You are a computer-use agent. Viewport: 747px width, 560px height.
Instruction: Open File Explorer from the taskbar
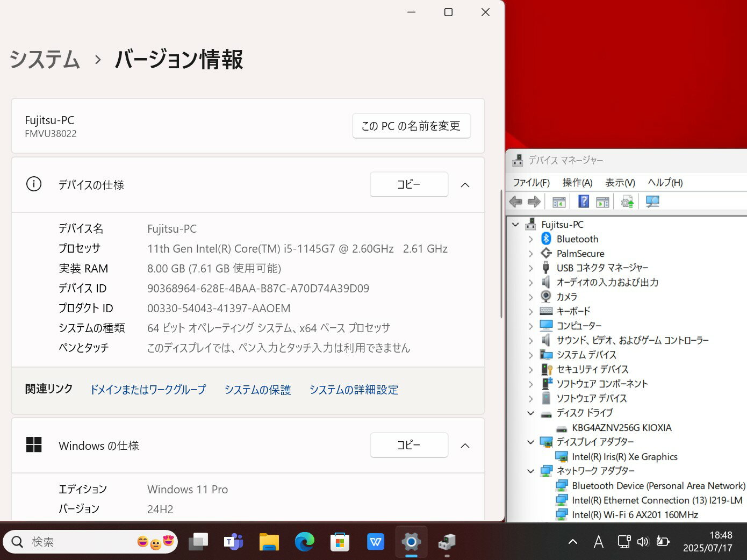[x=269, y=542]
